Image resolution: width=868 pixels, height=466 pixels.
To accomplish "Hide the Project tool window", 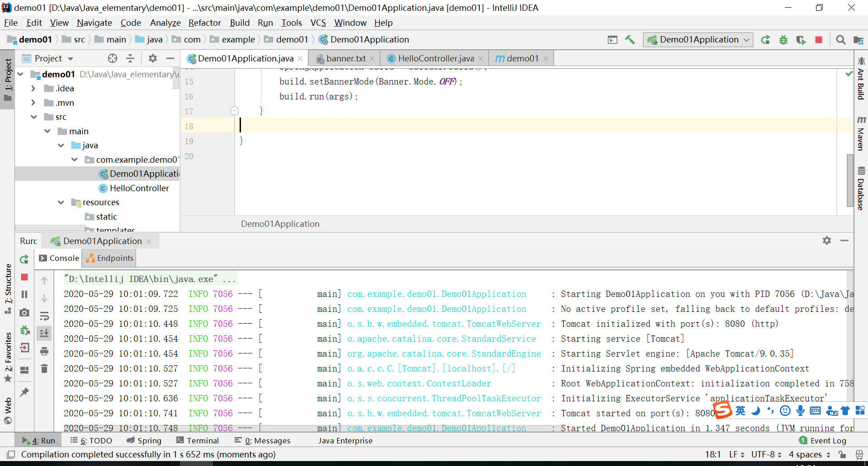I will point(170,58).
